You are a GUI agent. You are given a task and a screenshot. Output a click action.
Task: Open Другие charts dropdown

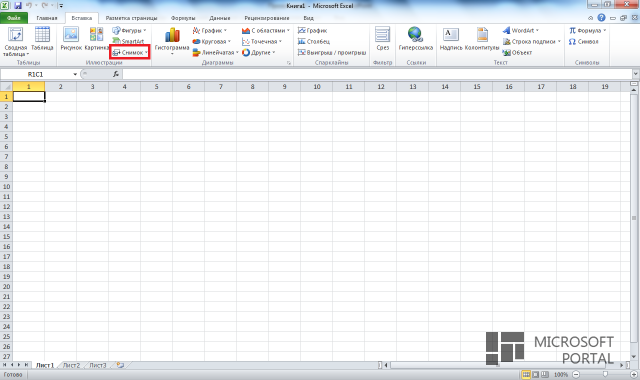pyautogui.click(x=258, y=53)
